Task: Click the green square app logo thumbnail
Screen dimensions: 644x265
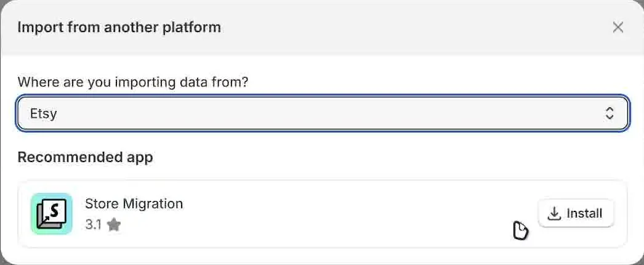Action: tap(52, 214)
